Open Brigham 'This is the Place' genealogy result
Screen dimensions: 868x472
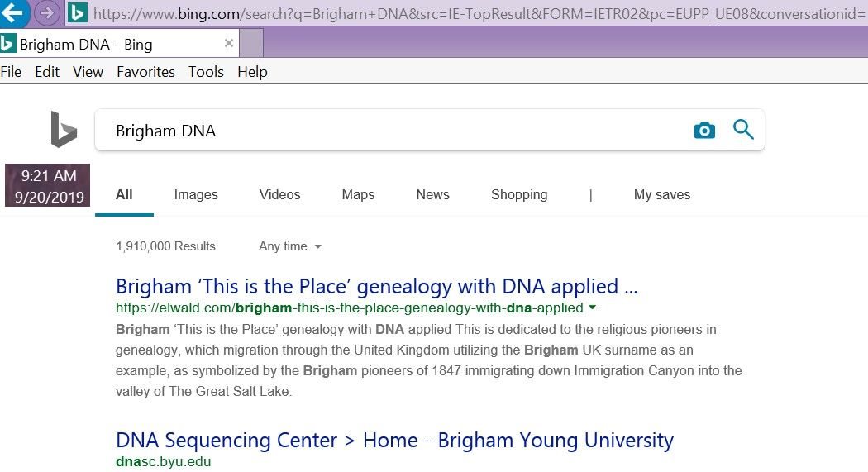pos(376,287)
